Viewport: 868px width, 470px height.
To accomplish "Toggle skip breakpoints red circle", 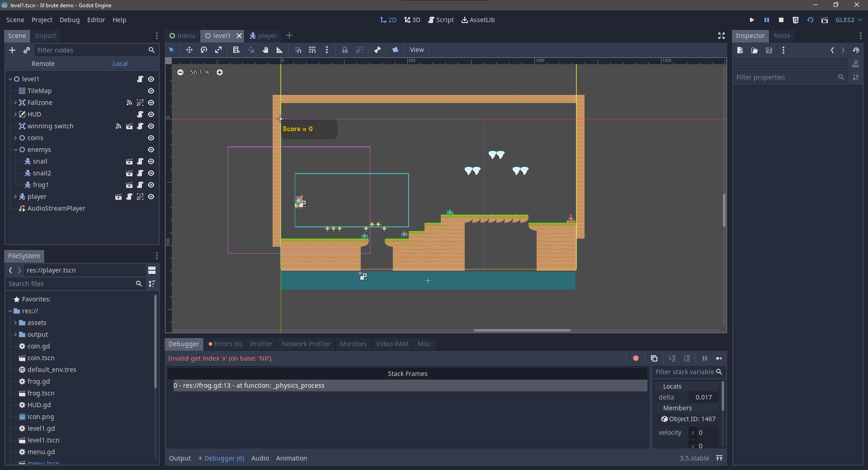I will pyautogui.click(x=636, y=358).
